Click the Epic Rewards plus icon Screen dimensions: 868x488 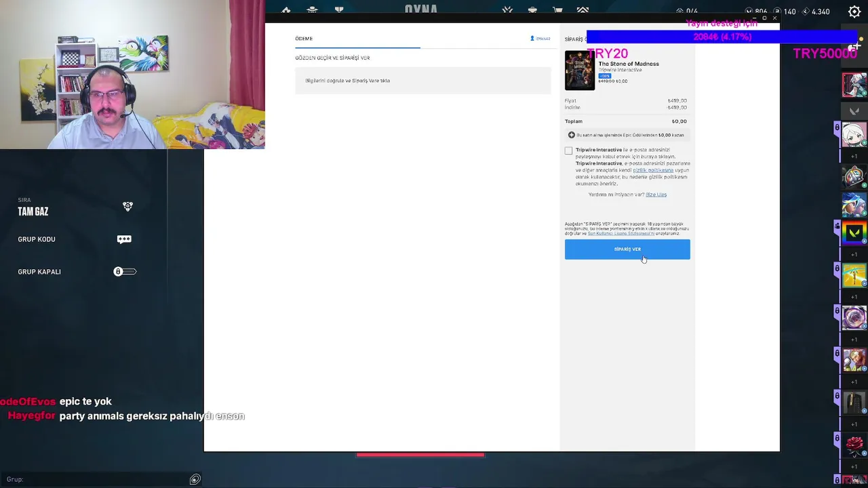tap(572, 135)
